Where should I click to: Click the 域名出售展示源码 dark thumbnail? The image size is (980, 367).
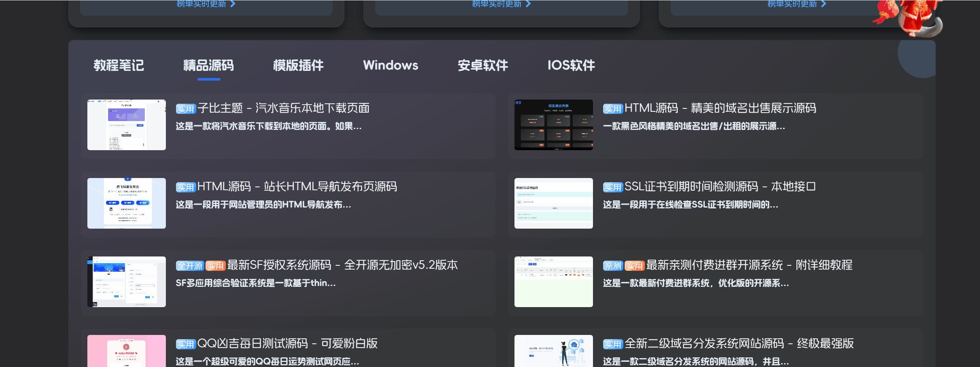point(554,125)
